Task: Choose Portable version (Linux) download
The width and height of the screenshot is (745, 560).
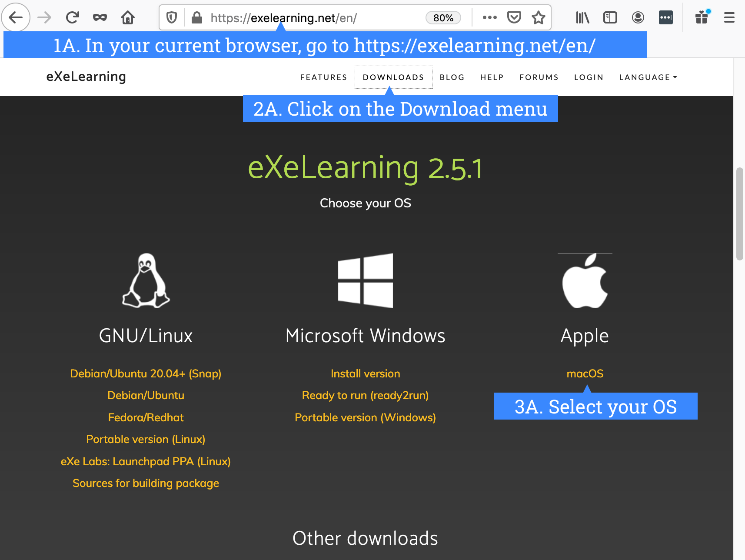Action: tap(146, 439)
